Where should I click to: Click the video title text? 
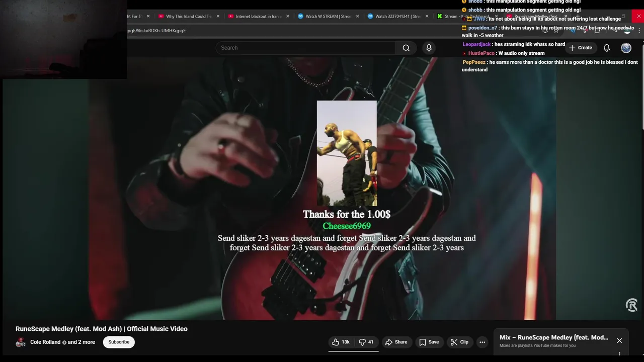point(102,329)
